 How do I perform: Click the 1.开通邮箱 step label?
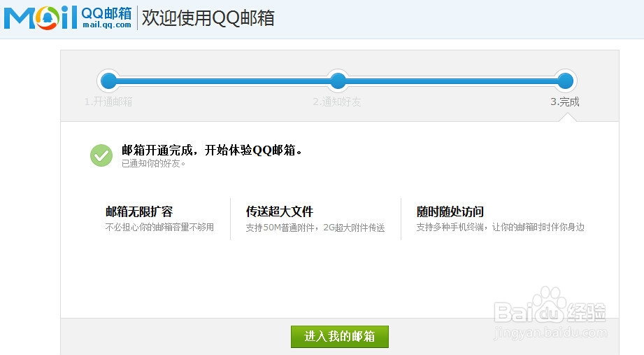(108, 102)
